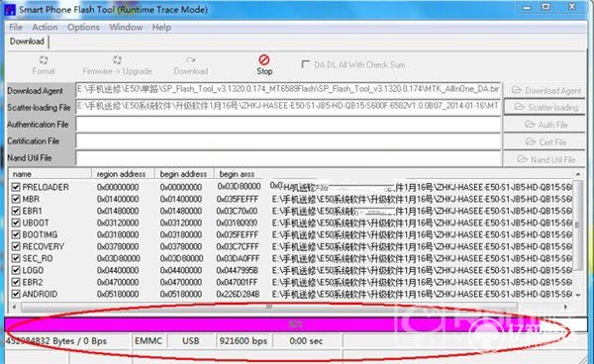Click the Download Agent browse button
594x364 pixels.
[544, 90]
